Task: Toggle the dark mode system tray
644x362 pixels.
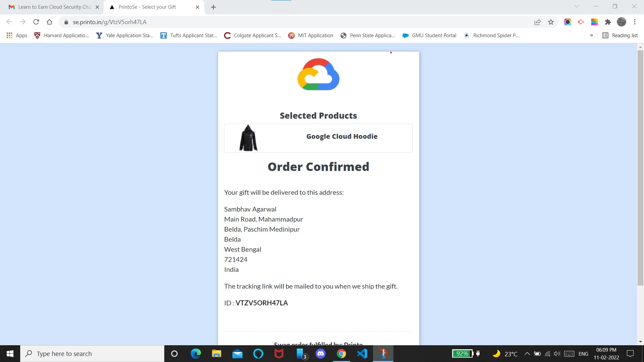Action: pos(496,353)
